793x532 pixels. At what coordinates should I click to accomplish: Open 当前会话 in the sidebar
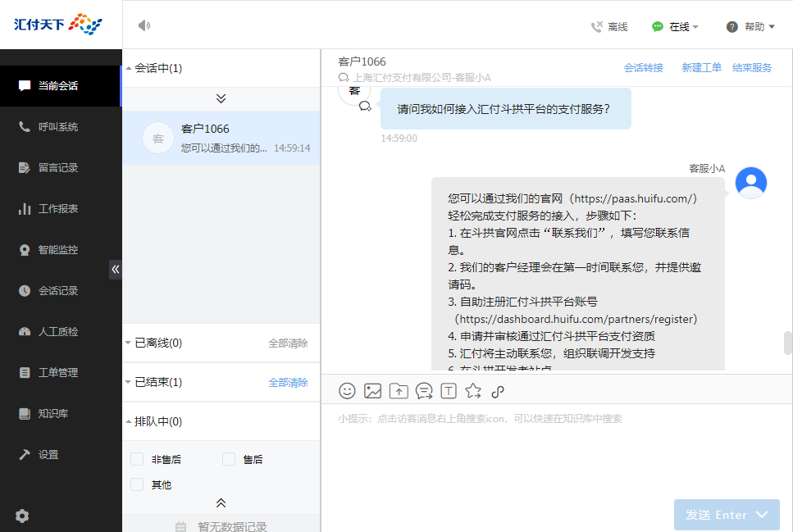click(x=61, y=85)
